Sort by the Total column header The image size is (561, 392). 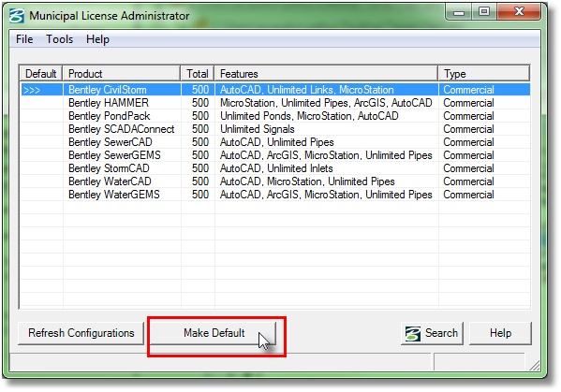tap(198, 74)
